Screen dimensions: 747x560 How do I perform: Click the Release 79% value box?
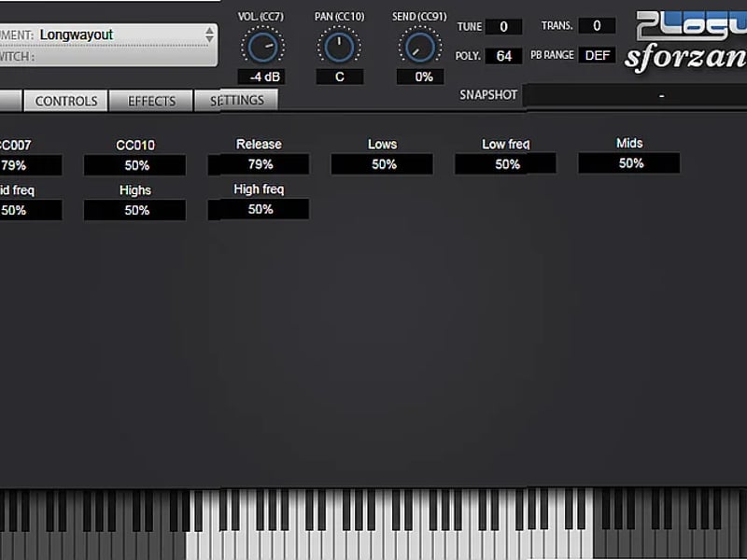coord(258,164)
